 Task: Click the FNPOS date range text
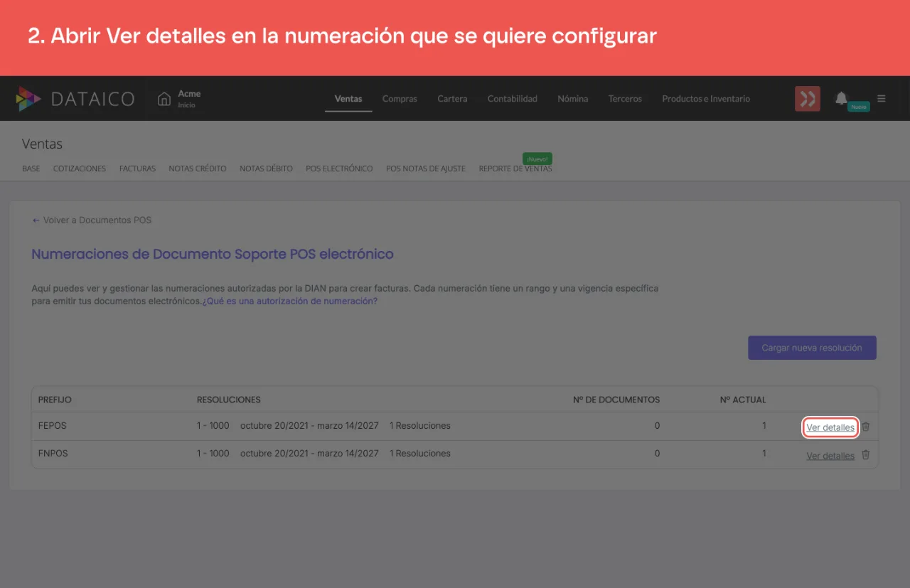(309, 454)
